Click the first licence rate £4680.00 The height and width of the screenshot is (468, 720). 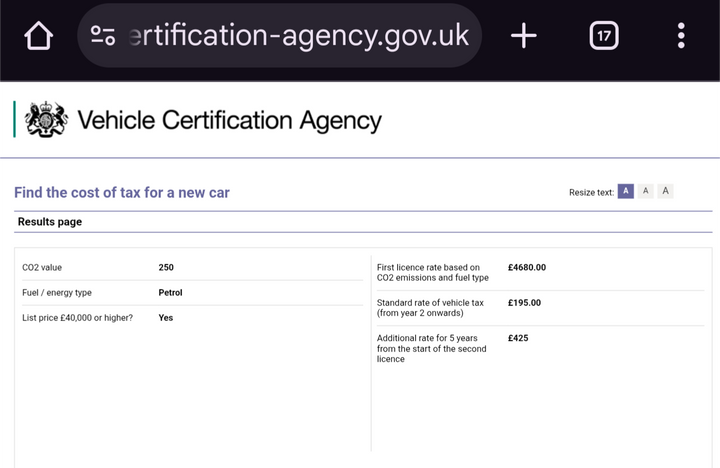click(527, 267)
